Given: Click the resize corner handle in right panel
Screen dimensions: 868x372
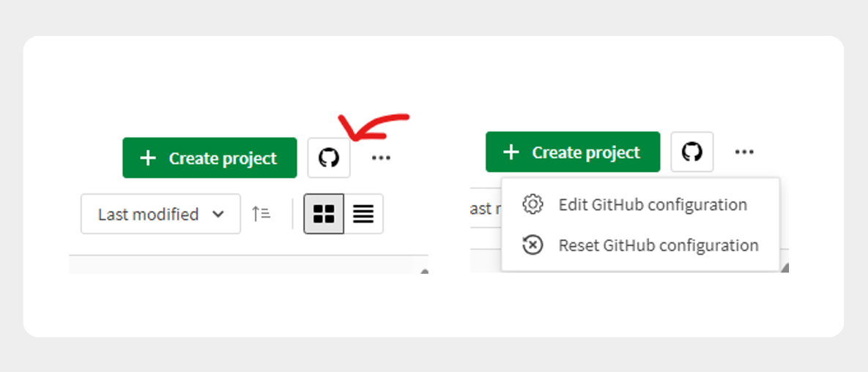Looking at the screenshot, I should [784, 268].
